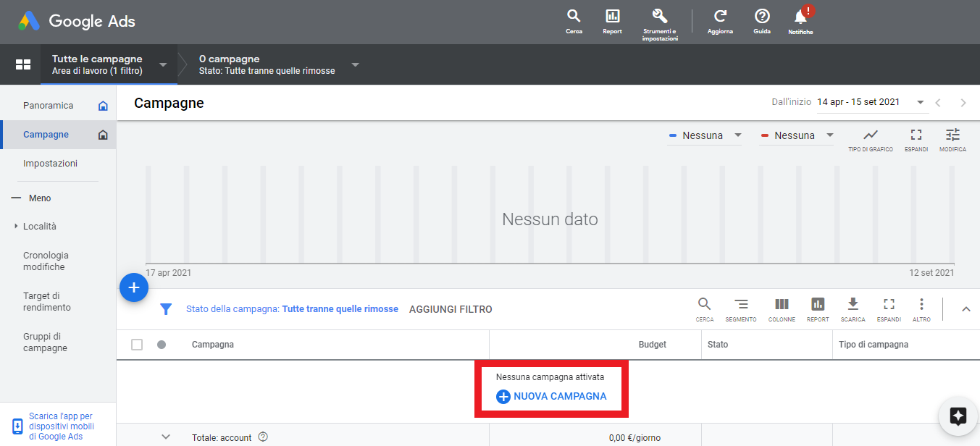
Task: Expand the Località sidebar item
Action: [x=40, y=227]
